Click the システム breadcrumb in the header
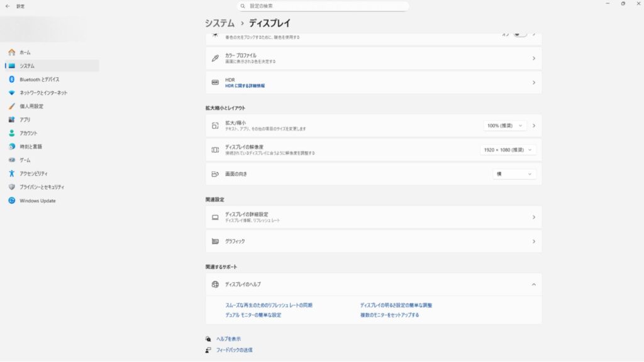This screenshot has width=644, height=362. click(x=219, y=23)
